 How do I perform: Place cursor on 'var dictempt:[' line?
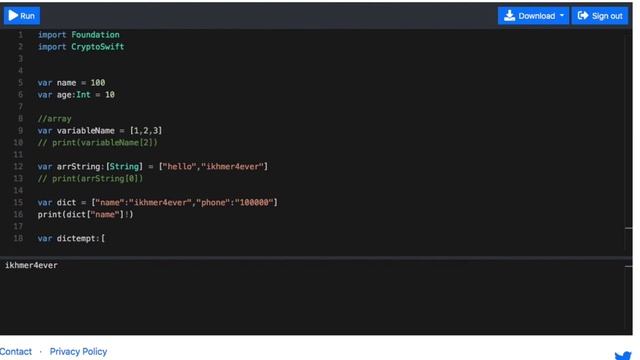71,238
